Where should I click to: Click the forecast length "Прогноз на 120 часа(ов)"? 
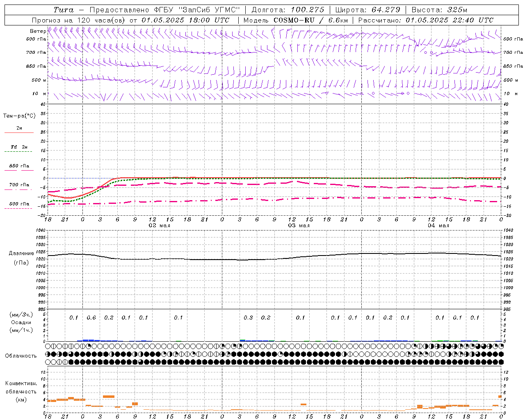point(79,20)
